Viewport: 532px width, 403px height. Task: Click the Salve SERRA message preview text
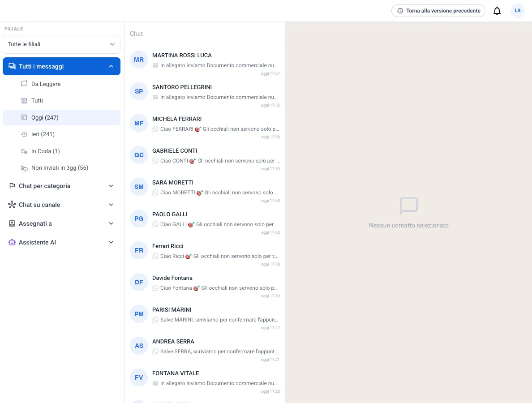coord(219,352)
